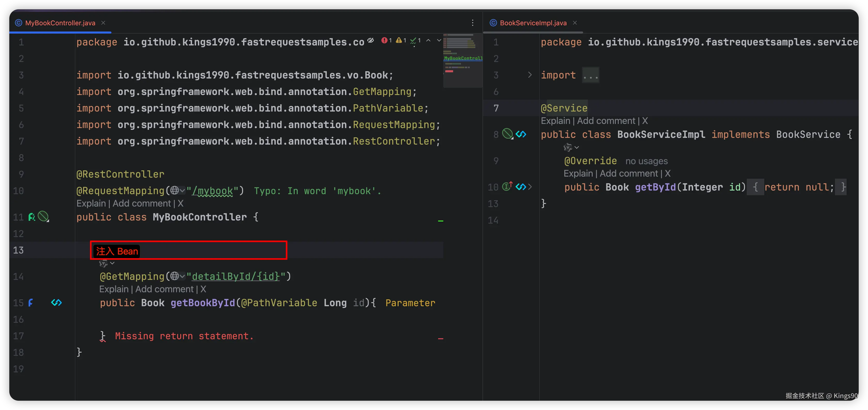
Task: Switch to MyBookController.java tab
Action: (60, 23)
